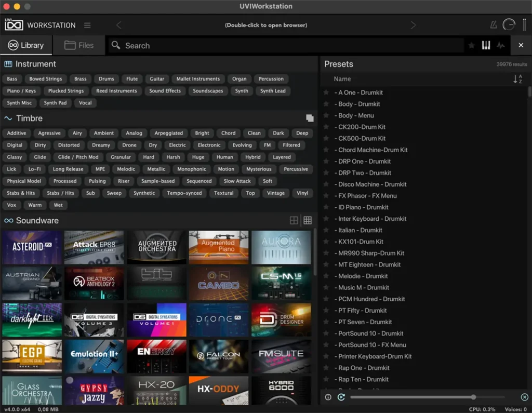Choose the Lo-Fi timbre tag
The height and width of the screenshot is (413, 532).
(34, 169)
